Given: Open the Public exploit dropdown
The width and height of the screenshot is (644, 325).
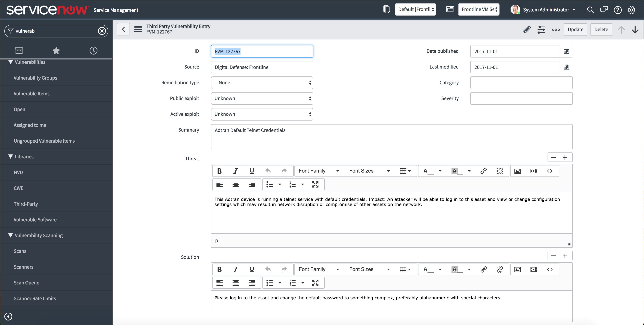Looking at the screenshot, I should click(x=262, y=98).
